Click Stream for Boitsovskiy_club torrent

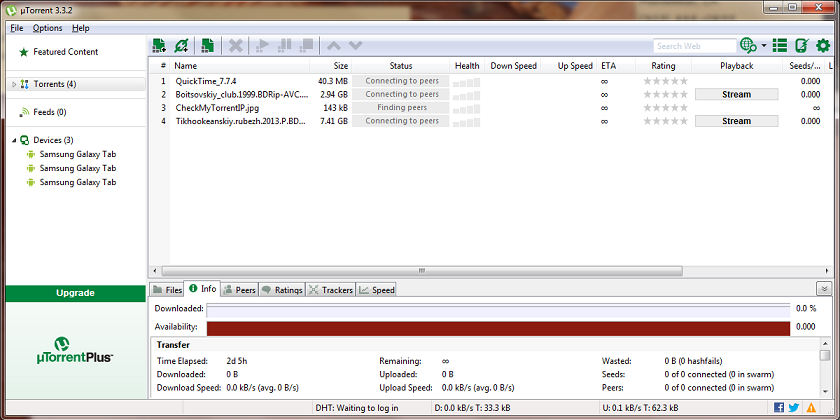[736, 94]
